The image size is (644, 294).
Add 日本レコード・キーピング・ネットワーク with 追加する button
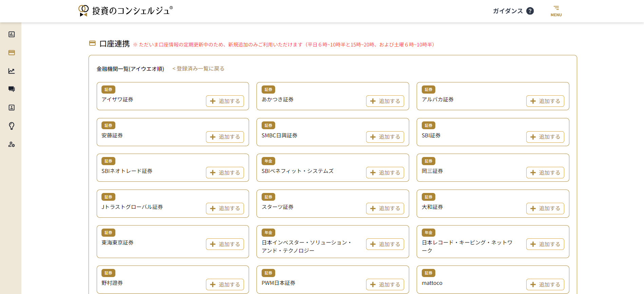[x=545, y=244]
